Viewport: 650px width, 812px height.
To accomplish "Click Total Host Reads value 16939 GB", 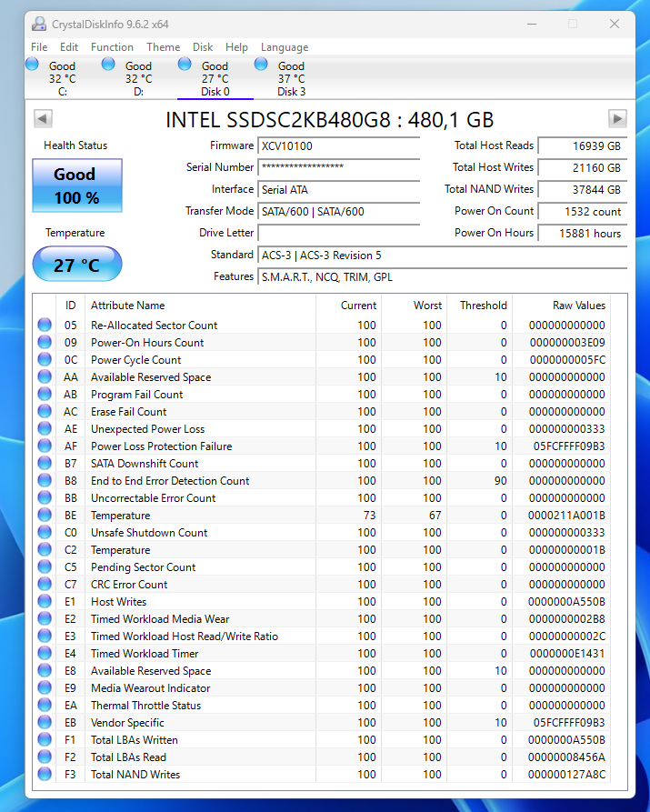I will tap(583, 146).
